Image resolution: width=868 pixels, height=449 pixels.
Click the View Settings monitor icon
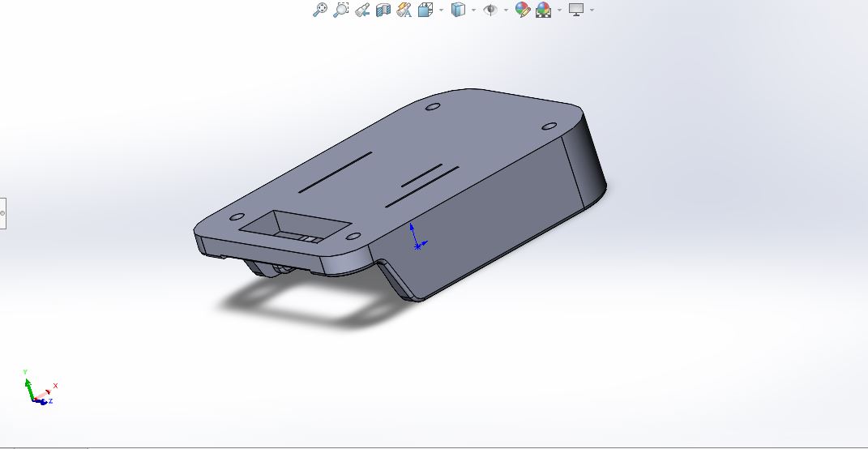click(x=576, y=10)
